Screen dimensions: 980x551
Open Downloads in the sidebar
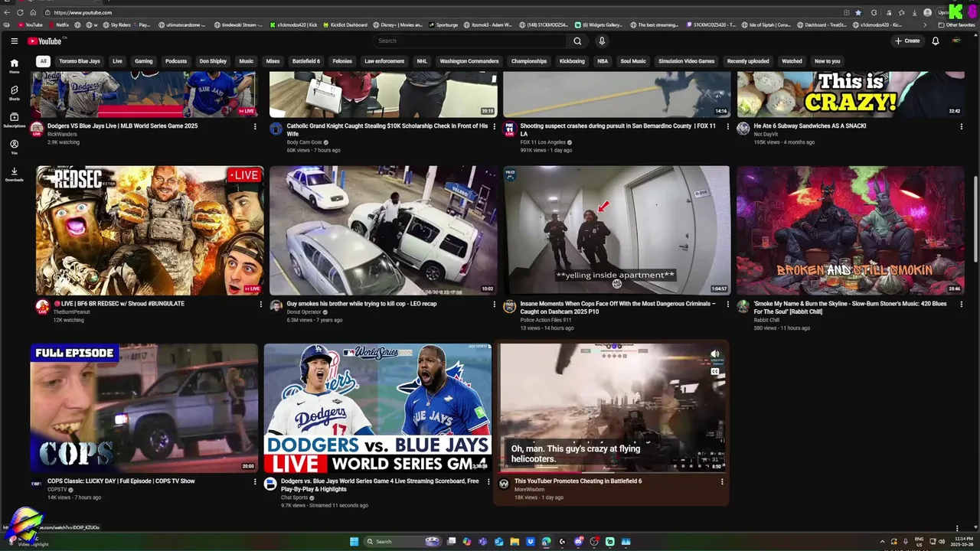coord(14,174)
